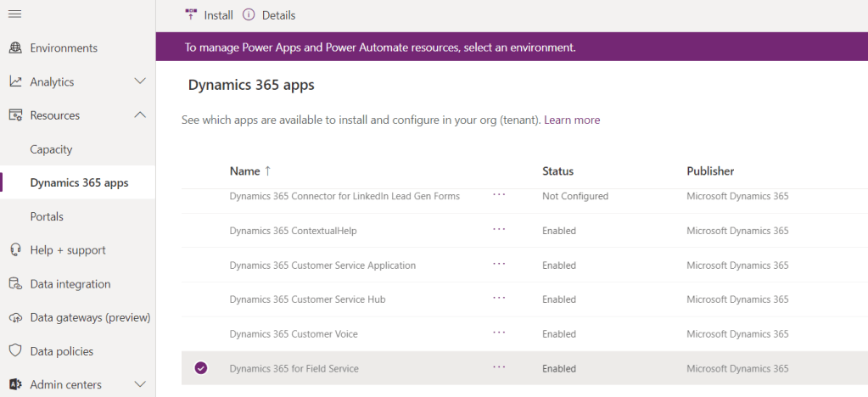Expand the Analytics section chevron
Screen dimensions: 868x397
click(x=140, y=82)
